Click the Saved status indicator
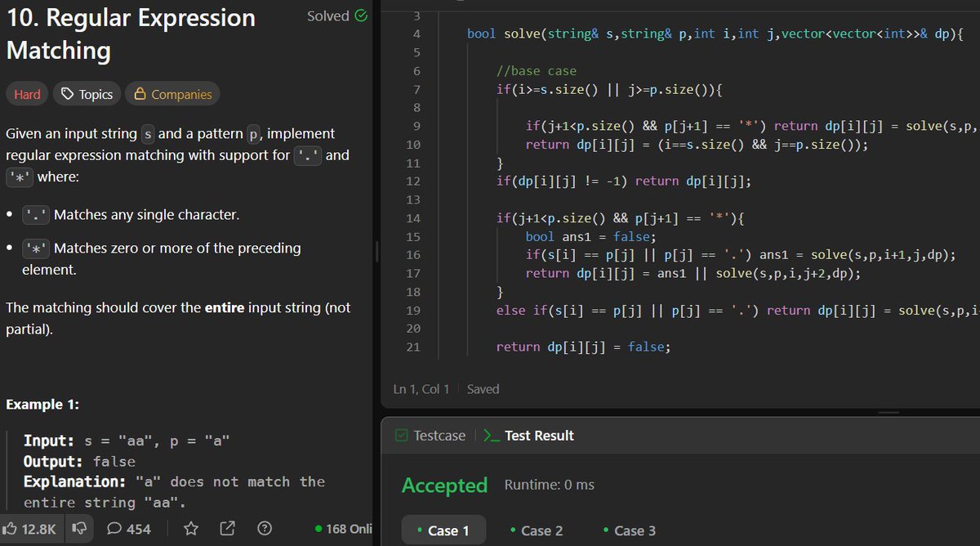 [x=483, y=389]
